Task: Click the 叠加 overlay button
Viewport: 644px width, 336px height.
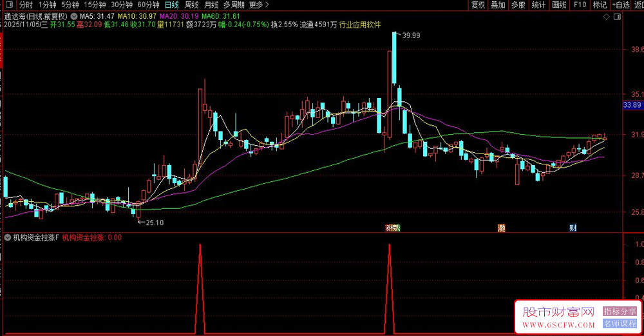Action: 498,5
